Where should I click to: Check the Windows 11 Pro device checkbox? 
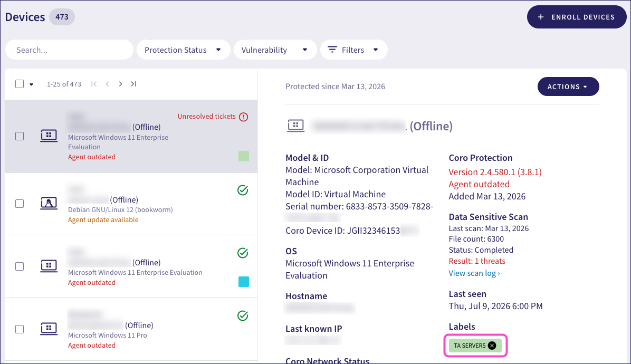click(x=20, y=329)
